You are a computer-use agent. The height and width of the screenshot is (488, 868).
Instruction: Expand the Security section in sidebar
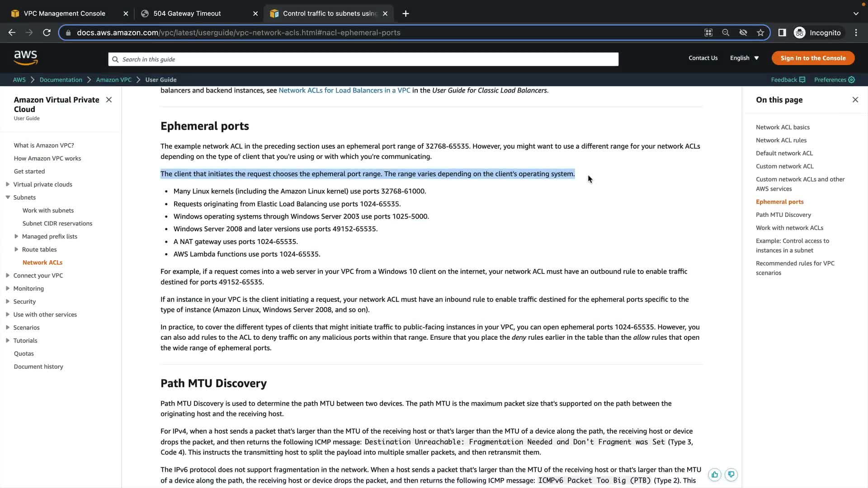[x=8, y=301]
